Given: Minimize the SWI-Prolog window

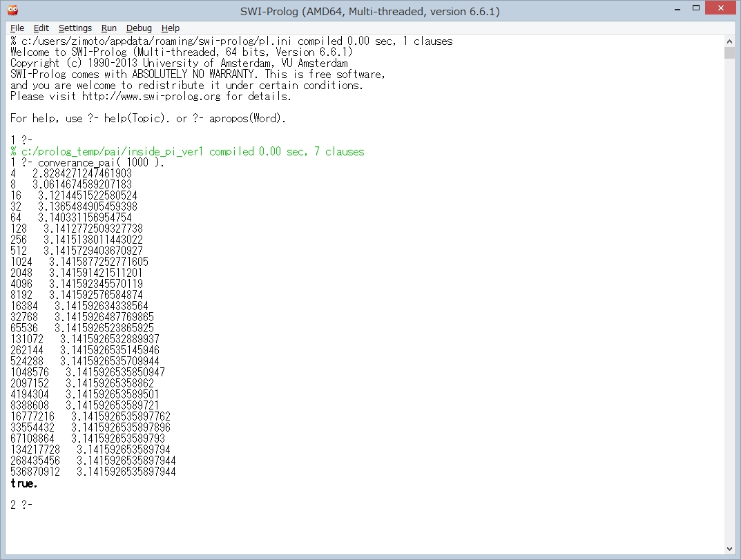Looking at the screenshot, I should click(x=677, y=8).
